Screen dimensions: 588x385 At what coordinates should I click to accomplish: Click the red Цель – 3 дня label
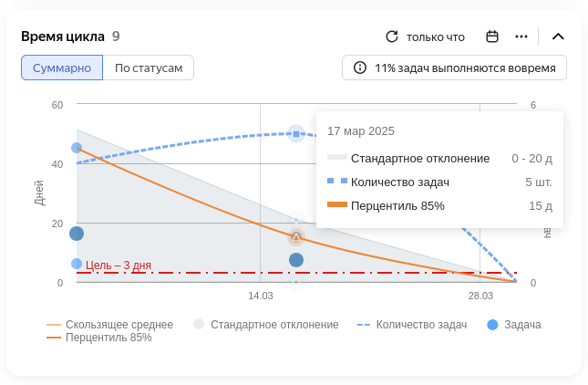tap(119, 265)
